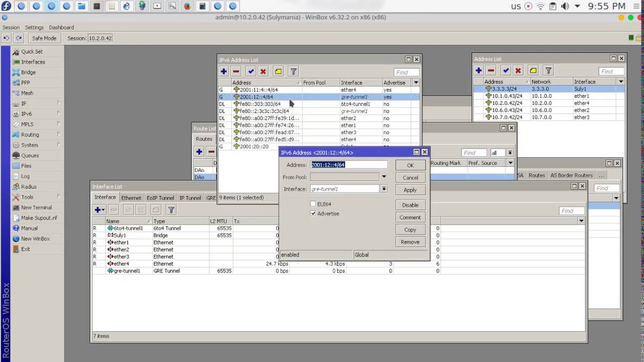Add new entry in IPv6 Address List

(x=224, y=71)
